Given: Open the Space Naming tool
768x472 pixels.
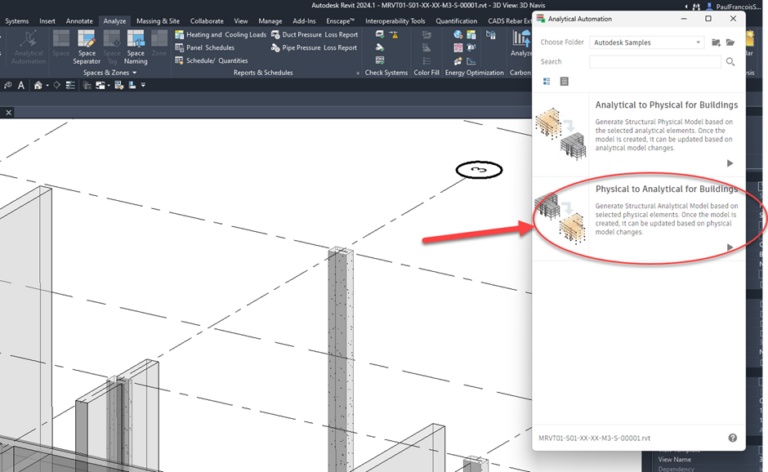Looking at the screenshot, I should click(136, 47).
